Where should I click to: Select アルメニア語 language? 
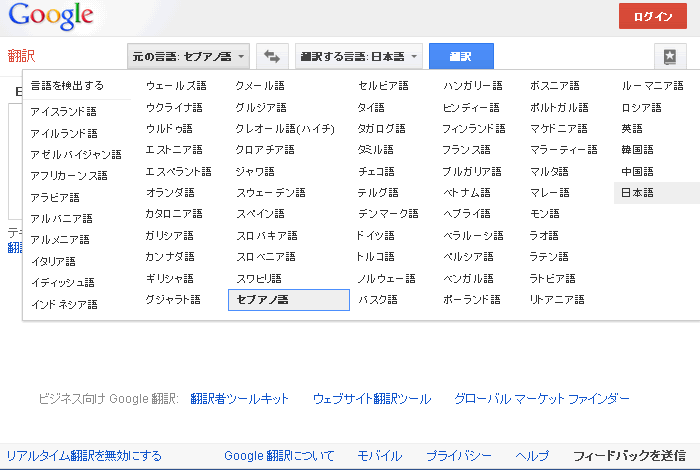click(60, 240)
